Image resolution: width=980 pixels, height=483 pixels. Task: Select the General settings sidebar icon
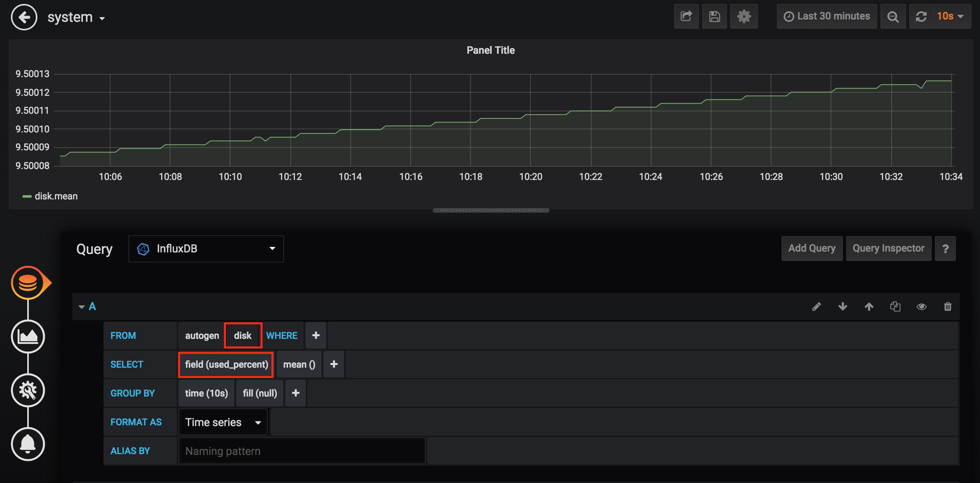[28, 390]
